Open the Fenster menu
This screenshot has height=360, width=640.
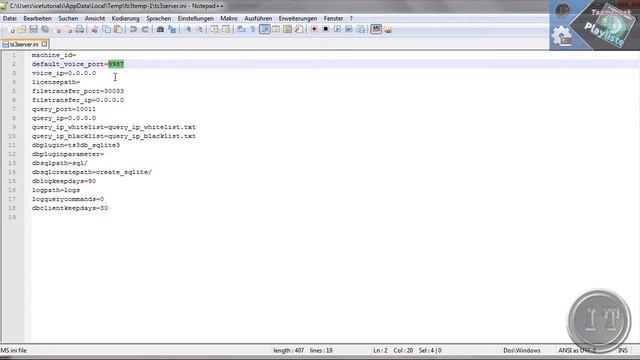333,18
